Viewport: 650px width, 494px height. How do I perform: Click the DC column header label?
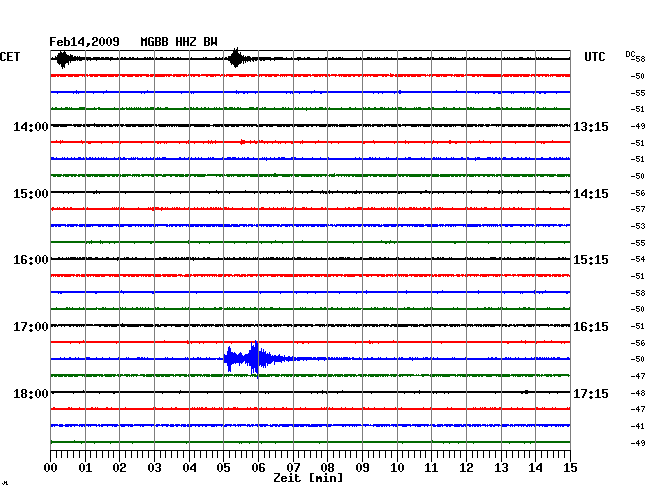(x=630, y=54)
